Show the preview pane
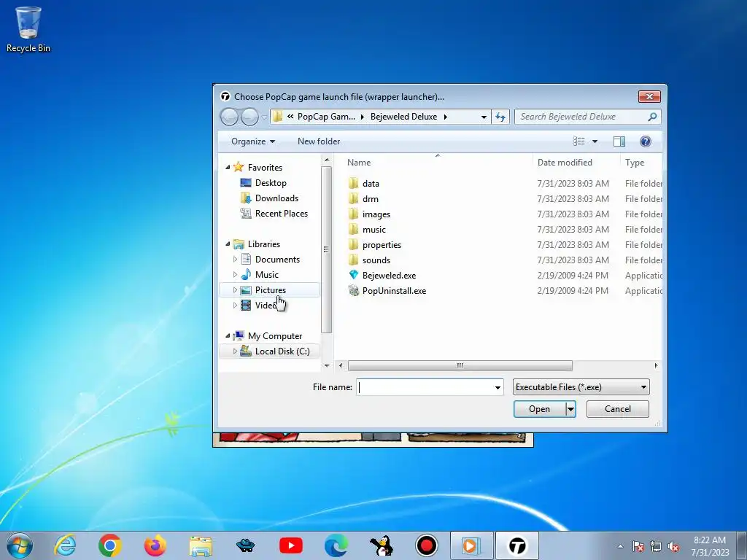 pyautogui.click(x=619, y=141)
